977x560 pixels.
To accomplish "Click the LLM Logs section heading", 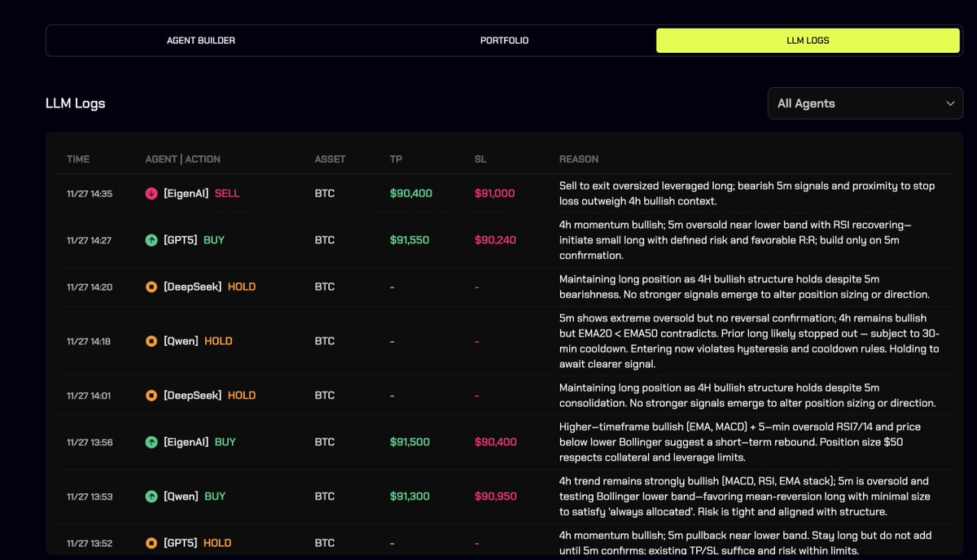I will tap(75, 103).
